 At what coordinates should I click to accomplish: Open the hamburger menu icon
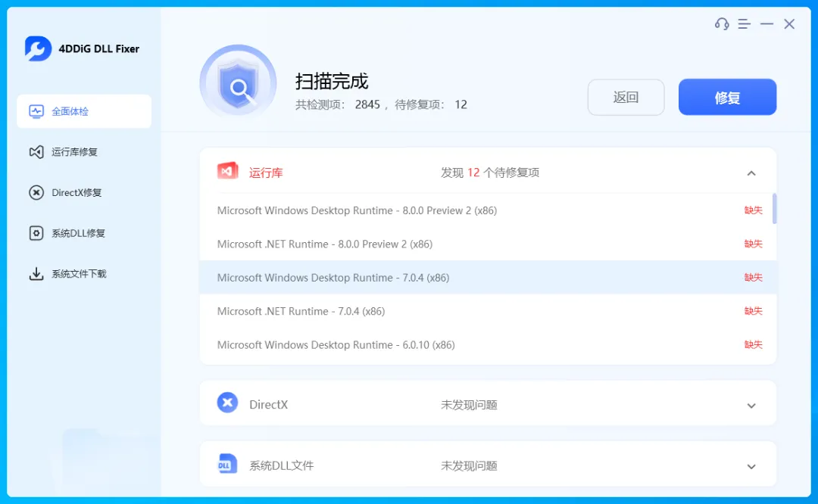745,24
